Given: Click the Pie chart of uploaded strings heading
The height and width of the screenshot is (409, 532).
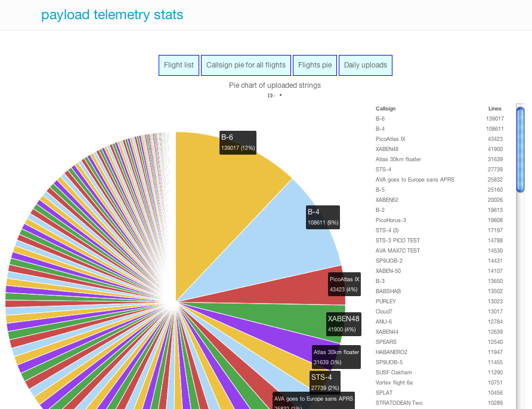Looking at the screenshot, I should pos(275,85).
